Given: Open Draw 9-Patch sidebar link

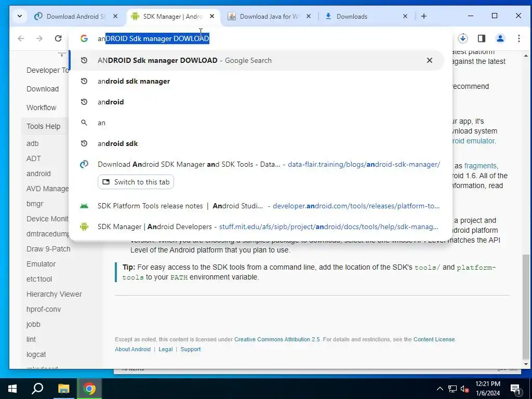Looking at the screenshot, I should [x=48, y=249].
